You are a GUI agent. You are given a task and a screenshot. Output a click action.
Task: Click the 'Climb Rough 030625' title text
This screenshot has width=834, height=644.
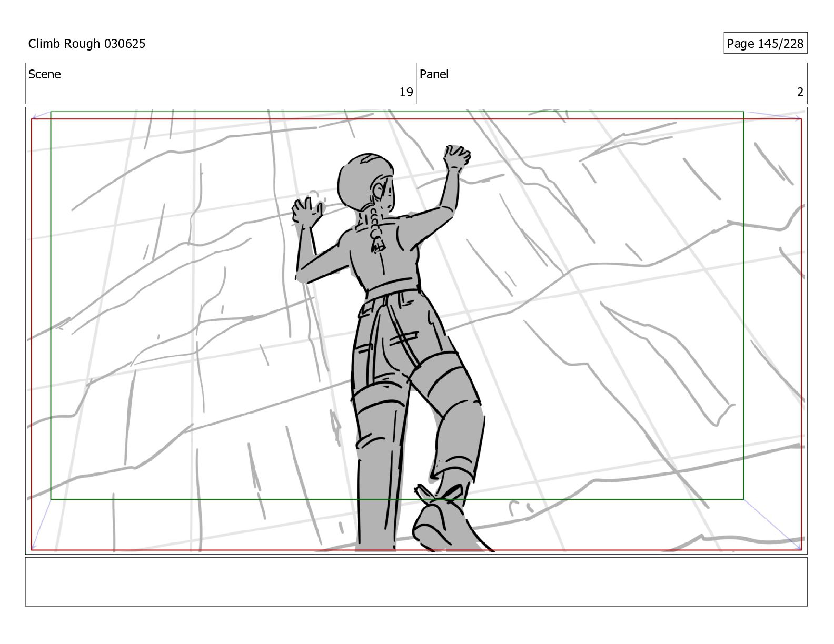[x=87, y=44]
